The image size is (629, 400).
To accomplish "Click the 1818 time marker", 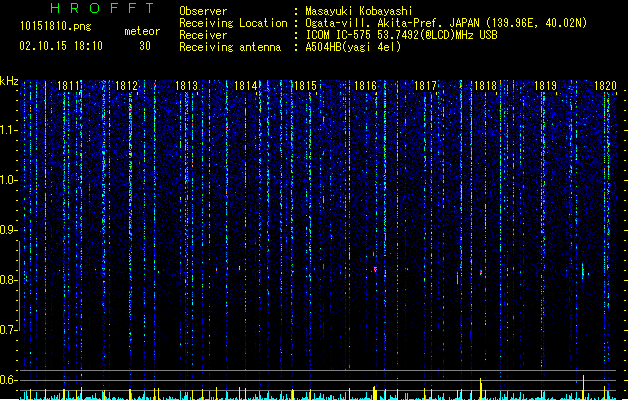I will coord(485,86).
